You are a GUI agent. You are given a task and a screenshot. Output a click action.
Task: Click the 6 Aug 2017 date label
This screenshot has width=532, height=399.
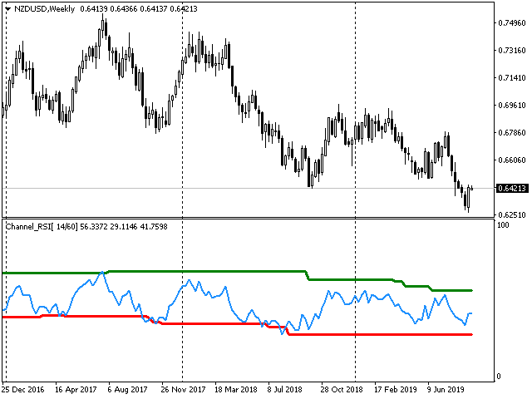tap(127, 390)
